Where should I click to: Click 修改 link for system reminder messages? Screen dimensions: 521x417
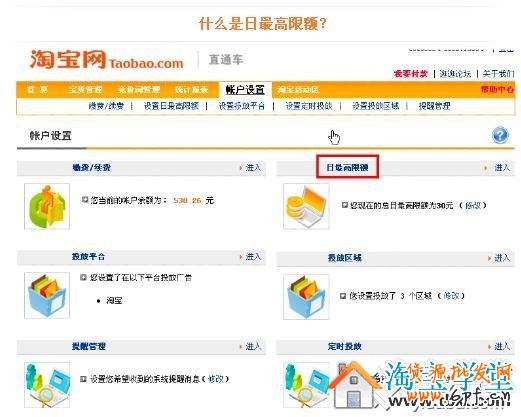(x=216, y=379)
